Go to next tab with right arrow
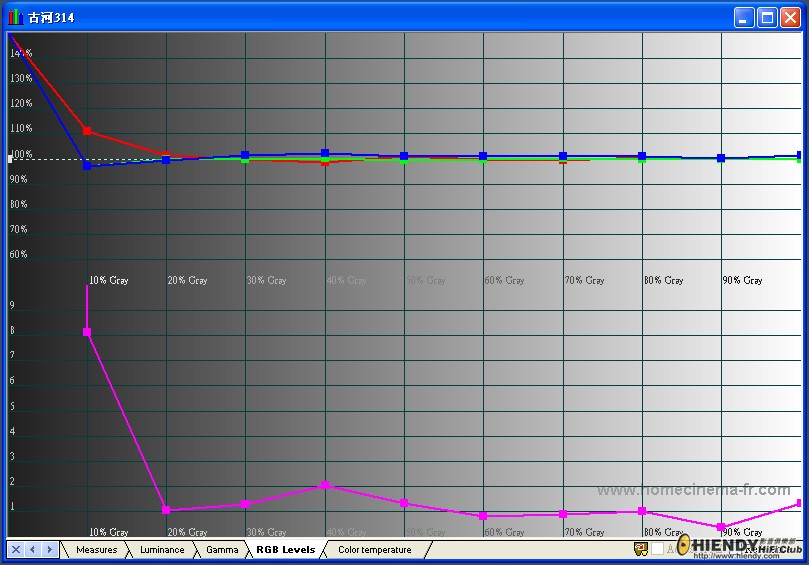The height and width of the screenshot is (565, 809). click(x=50, y=550)
